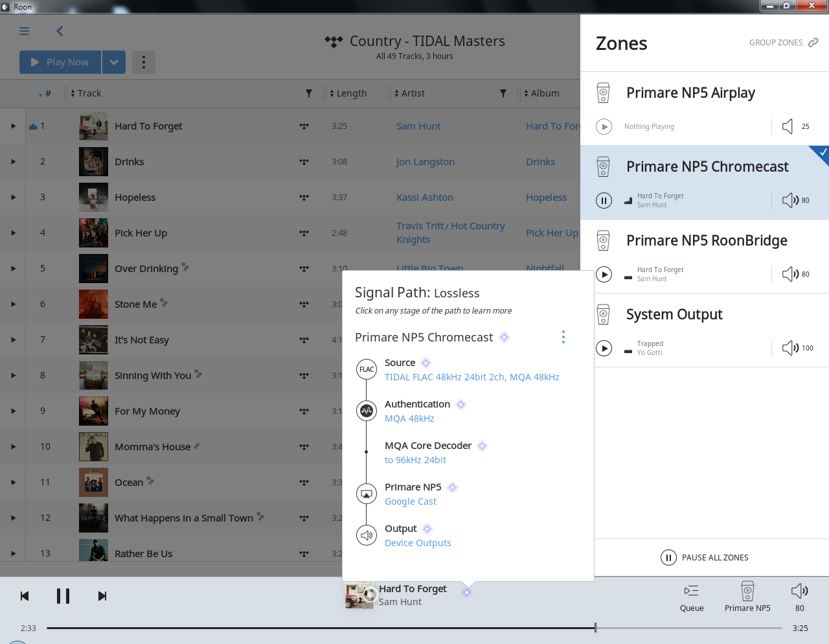This screenshot has width=829, height=644.
Task: Expand the Stone Me track row arrow
Action: coord(13,305)
